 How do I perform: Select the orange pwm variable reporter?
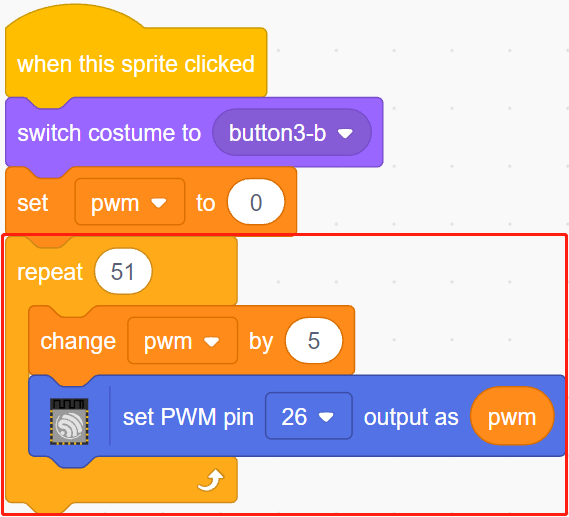click(512, 416)
